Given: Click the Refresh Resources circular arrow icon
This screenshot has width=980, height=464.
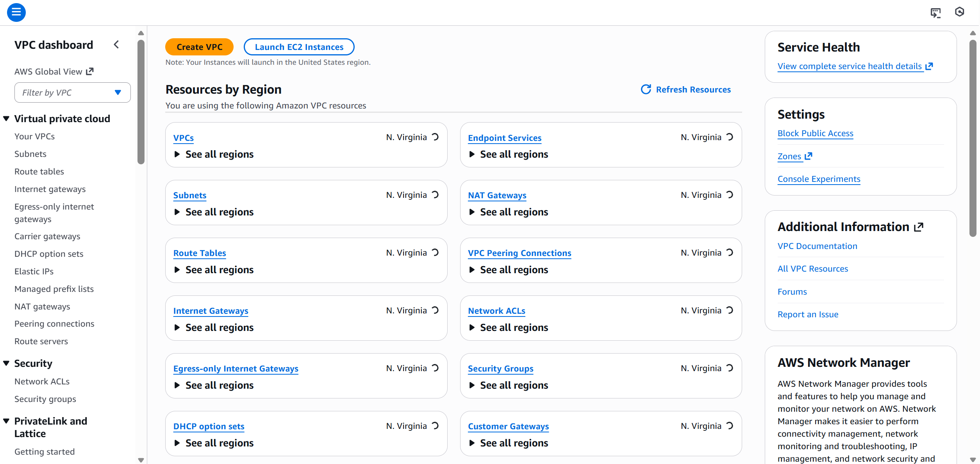Looking at the screenshot, I should click(x=646, y=89).
